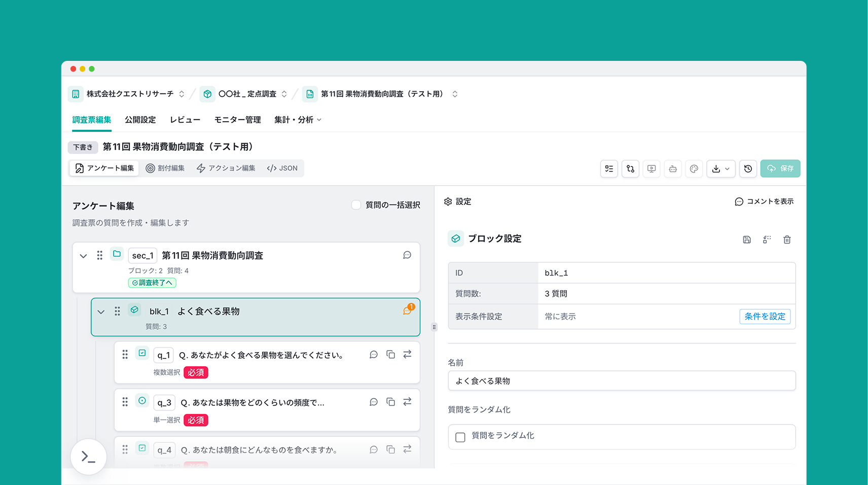
Task: Click the q_1 ID label
Action: tap(163, 355)
